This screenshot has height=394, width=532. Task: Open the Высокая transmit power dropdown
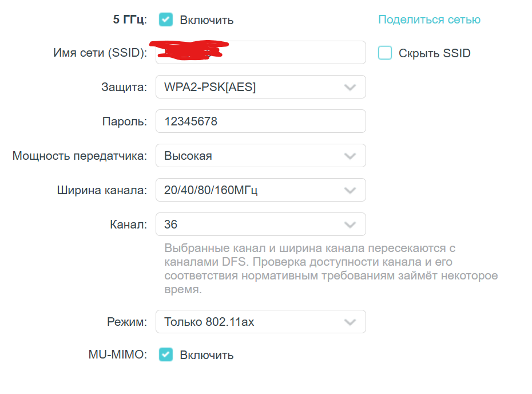tap(261, 156)
